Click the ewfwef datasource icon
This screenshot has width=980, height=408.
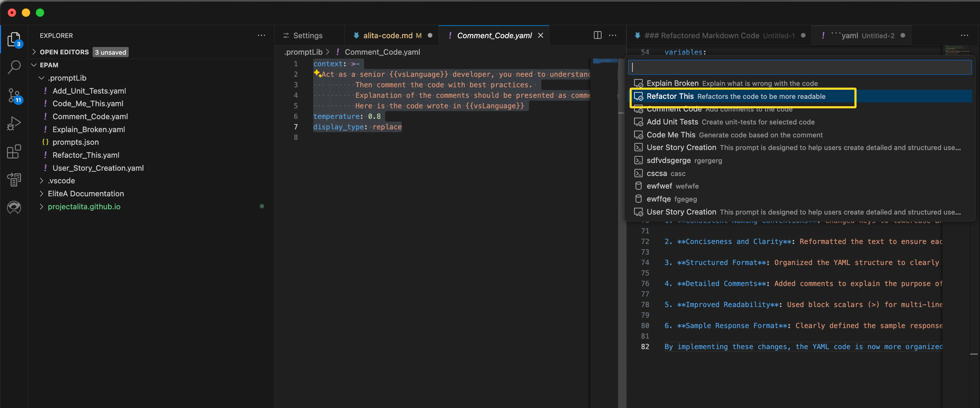[x=638, y=186]
